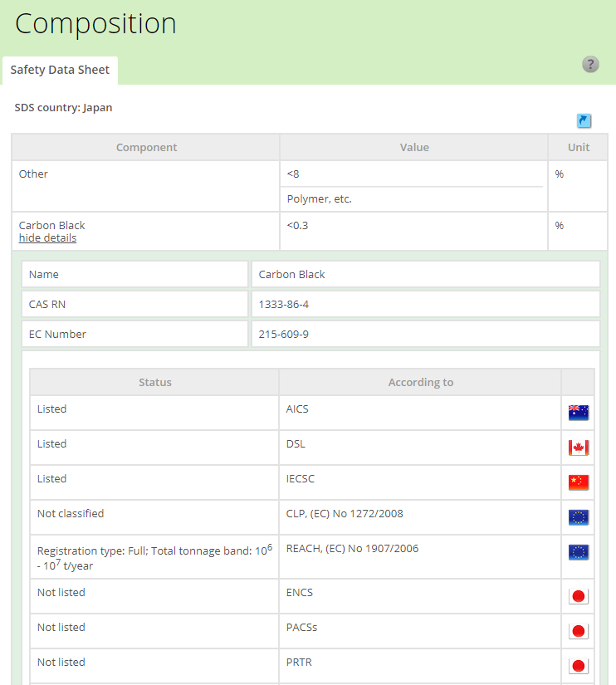Screen dimensions: 616x685
Task: Click the Canadian flag in the DSL row
Action: click(x=578, y=448)
